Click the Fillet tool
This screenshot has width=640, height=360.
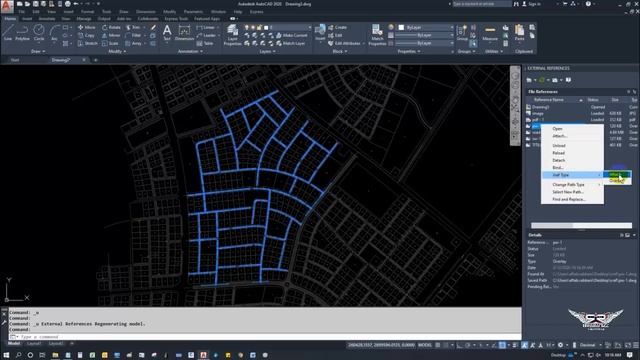coord(133,36)
